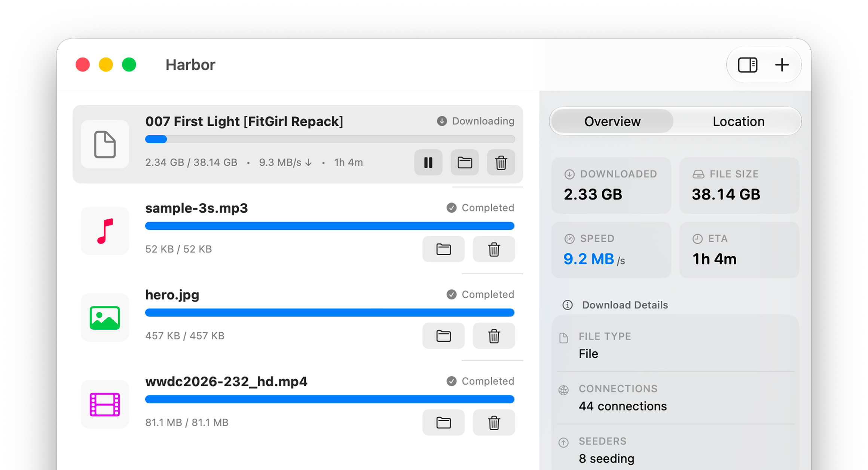
Task: Click Completed status of hero.jpg
Action: tap(480, 294)
